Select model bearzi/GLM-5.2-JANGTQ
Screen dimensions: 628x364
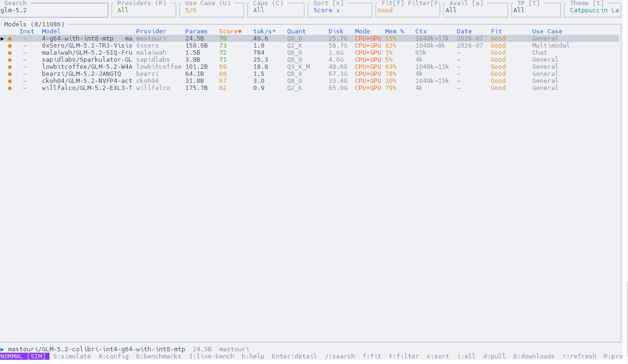pyautogui.click(x=82, y=74)
